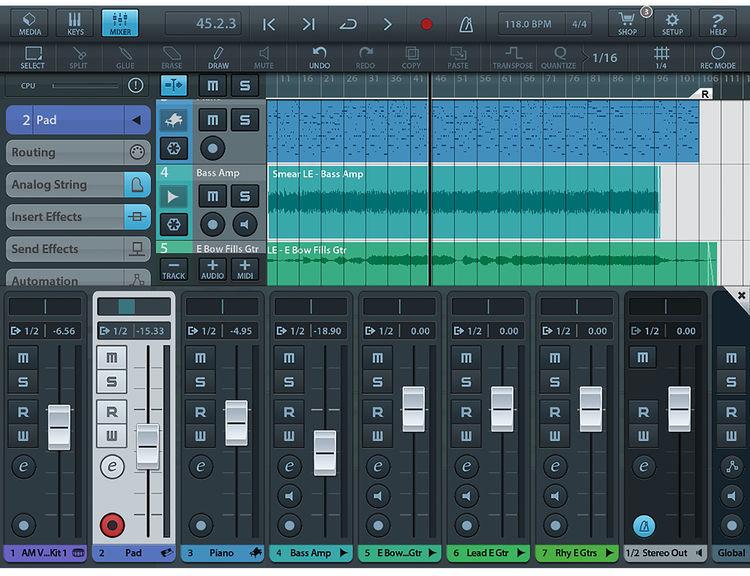The image size is (750, 576).
Task: Enable read automation on Bass Amp channel
Action: tap(289, 412)
